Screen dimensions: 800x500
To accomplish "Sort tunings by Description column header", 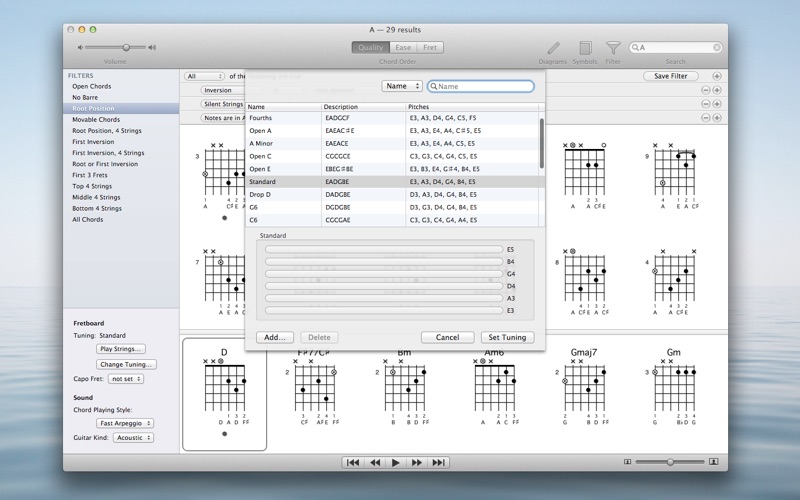I will point(363,107).
